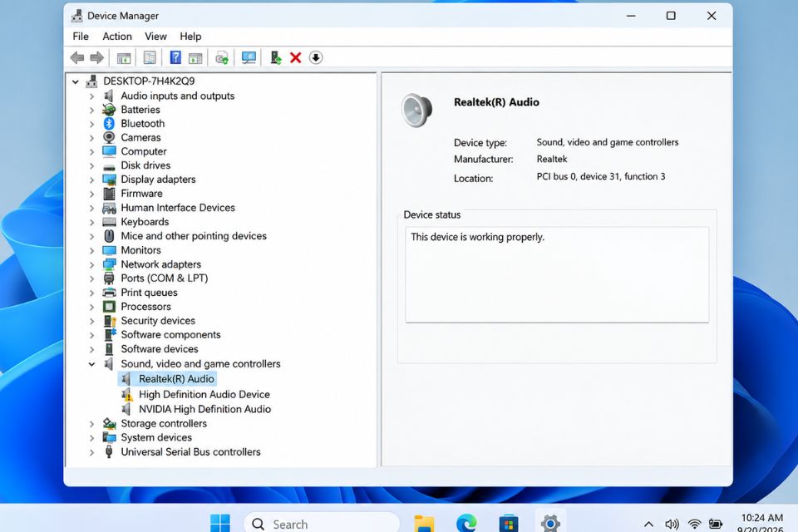Screen dimensions: 798x532
Task: Open Microsoft Edge from the taskbar
Action: pos(466,523)
